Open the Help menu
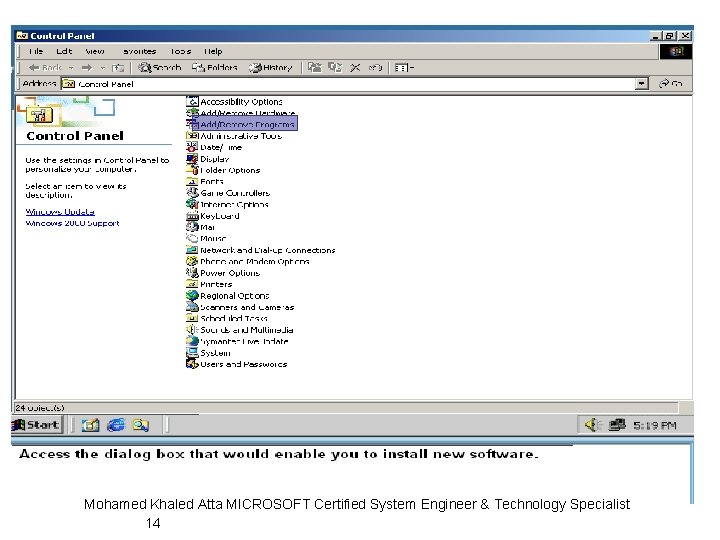This screenshot has width=720, height=540. [x=213, y=51]
